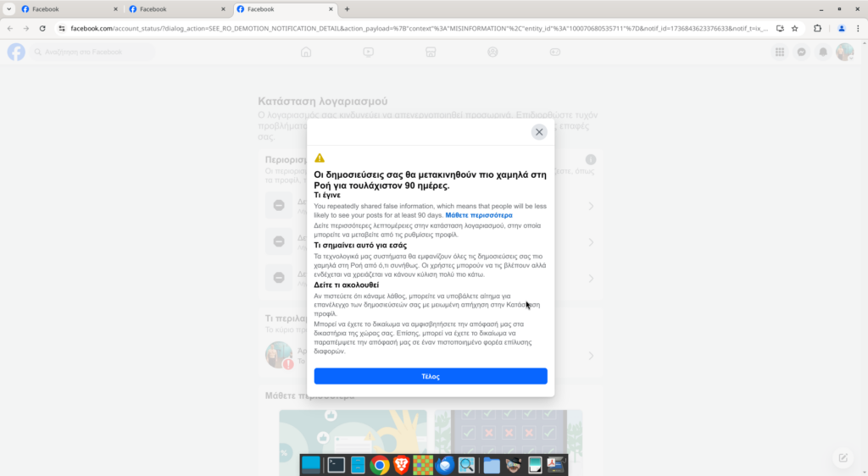The height and width of the screenshot is (476, 868).
Task: Open the Facebook notifications bell
Action: tap(822, 52)
